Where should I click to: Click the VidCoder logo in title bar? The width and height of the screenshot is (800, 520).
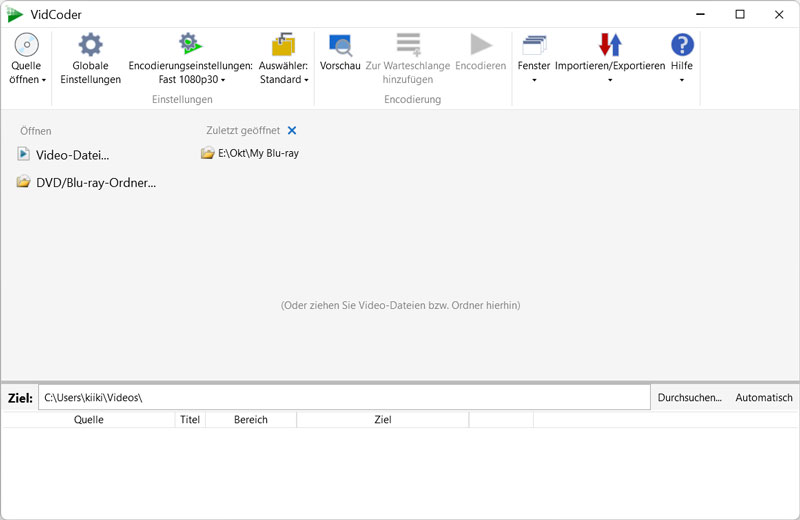pos(15,14)
